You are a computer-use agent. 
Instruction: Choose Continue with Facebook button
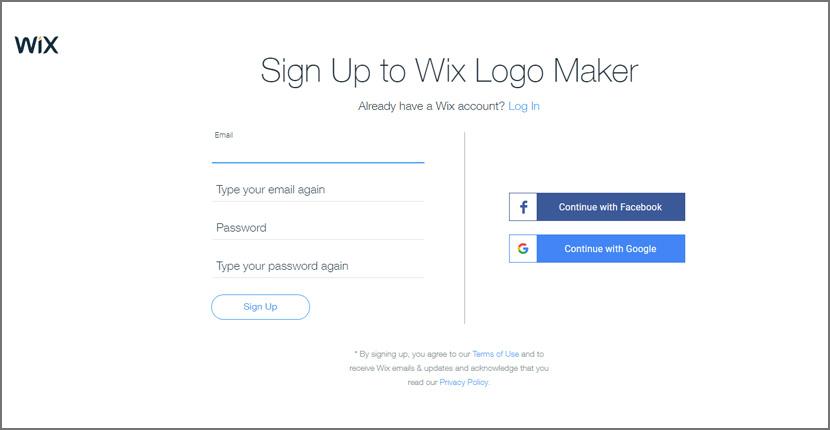pos(597,207)
